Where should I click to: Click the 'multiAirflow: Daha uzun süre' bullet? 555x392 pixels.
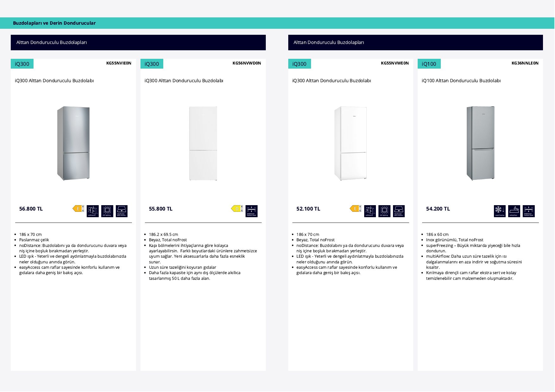(474, 262)
